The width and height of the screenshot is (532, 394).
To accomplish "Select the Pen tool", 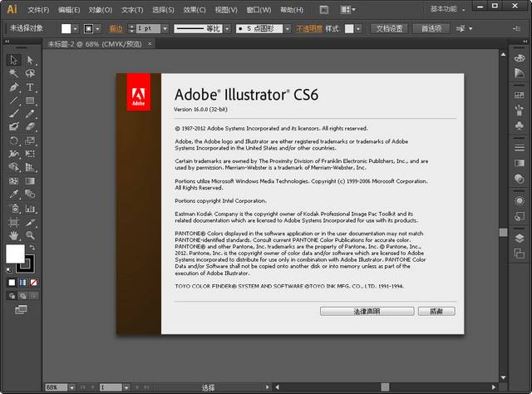I will tap(13, 87).
